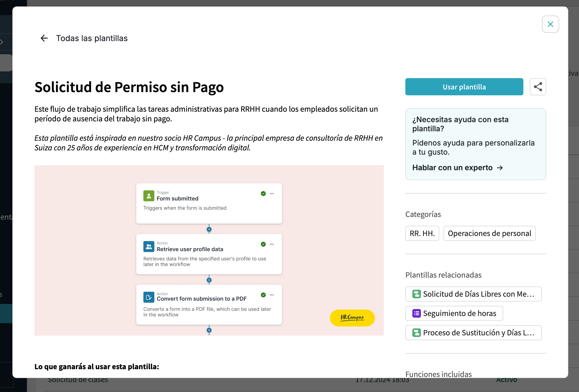Viewport: 579px width, 392px height.
Task: Click the HR Campus yellow badge
Action: [352, 318]
